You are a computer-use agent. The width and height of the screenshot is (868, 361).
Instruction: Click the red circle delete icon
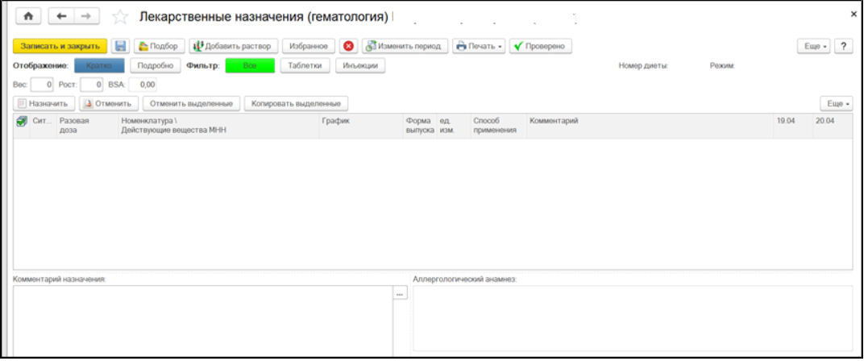pos(348,46)
